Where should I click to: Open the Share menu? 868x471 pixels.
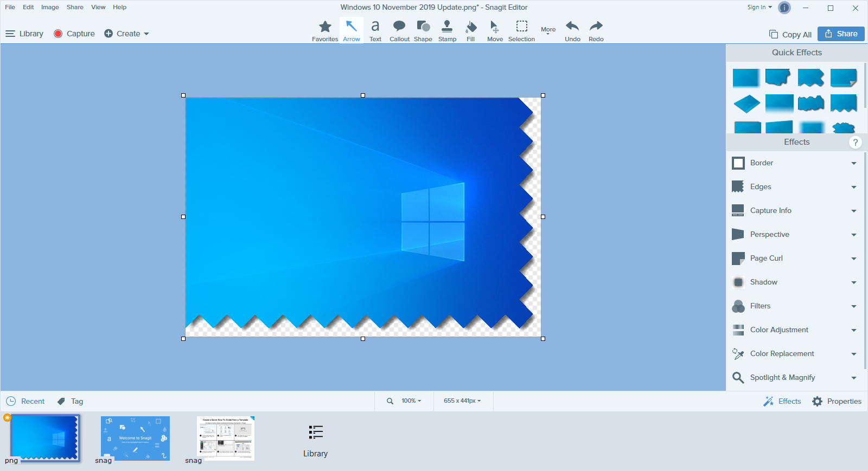tap(75, 7)
